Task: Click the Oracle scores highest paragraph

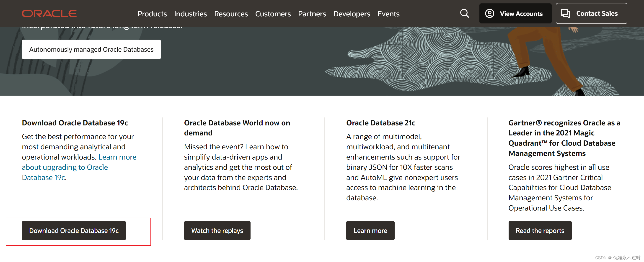Action: click(560, 188)
